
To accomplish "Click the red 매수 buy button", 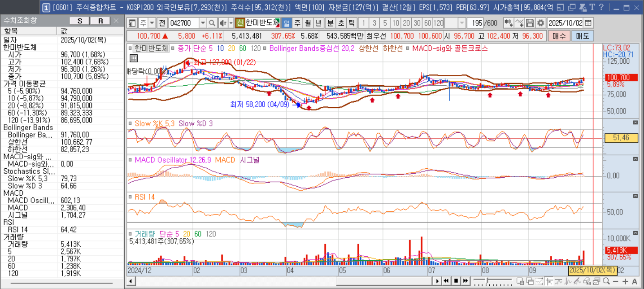I will coord(559,36).
